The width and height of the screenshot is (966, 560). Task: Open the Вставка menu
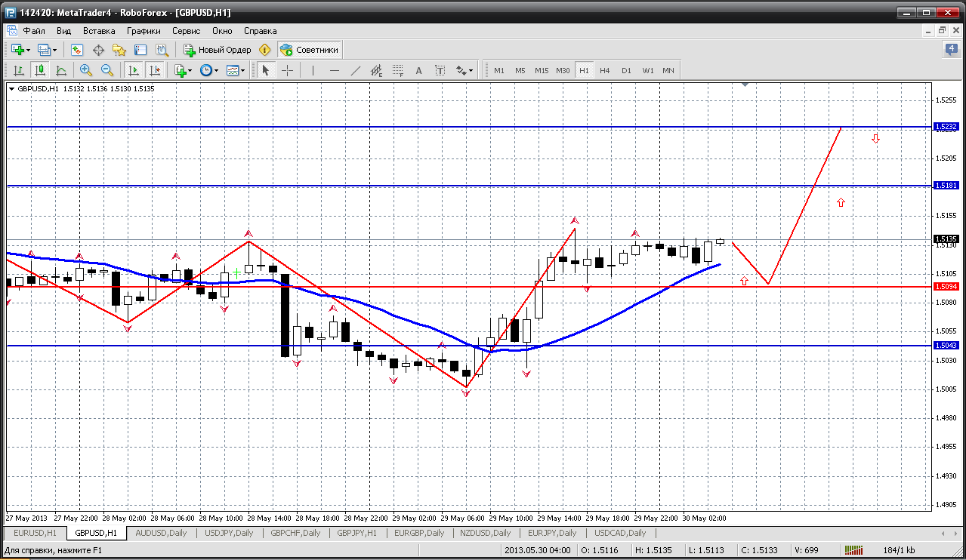99,31
